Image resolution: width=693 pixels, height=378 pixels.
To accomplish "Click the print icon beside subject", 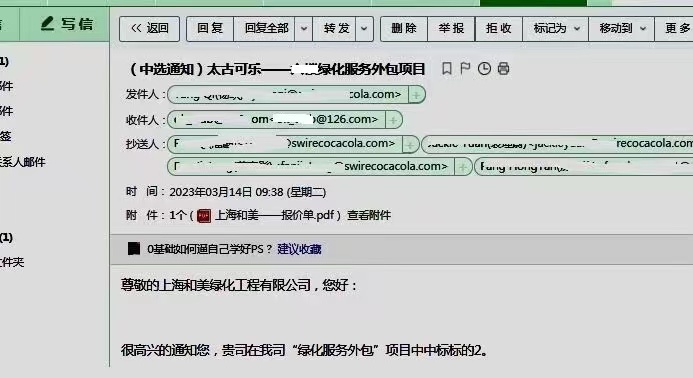I will point(503,69).
